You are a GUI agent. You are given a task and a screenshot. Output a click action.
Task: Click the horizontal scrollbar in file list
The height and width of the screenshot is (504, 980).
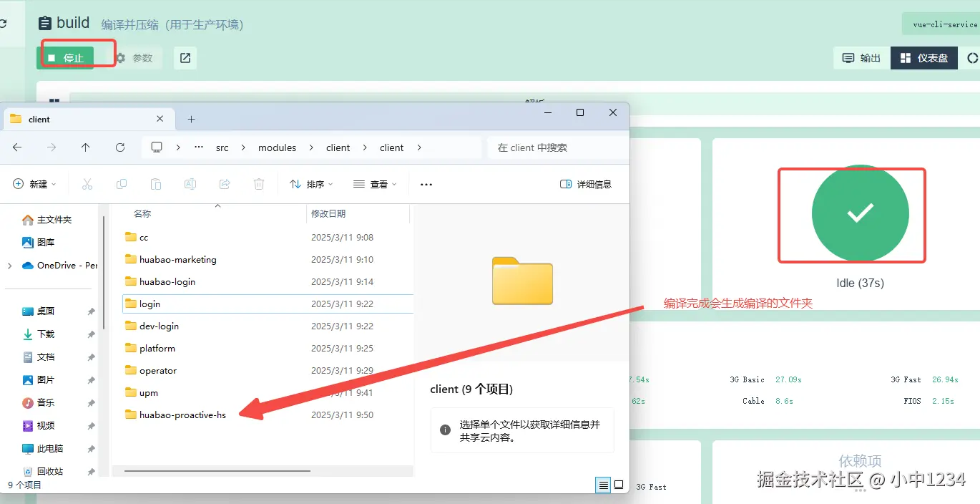pyautogui.click(x=217, y=471)
